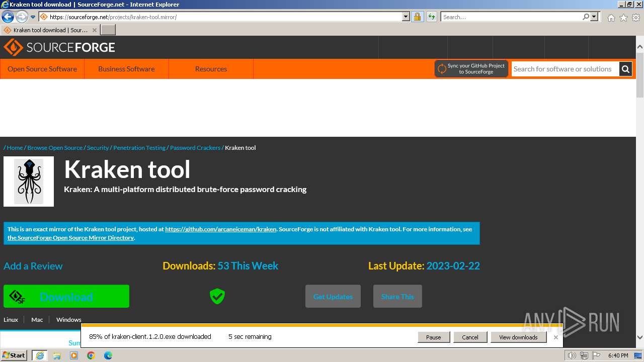The width and height of the screenshot is (644, 362).
Task: Click Sync your GitHub Project button
Action: pyautogui.click(x=471, y=69)
